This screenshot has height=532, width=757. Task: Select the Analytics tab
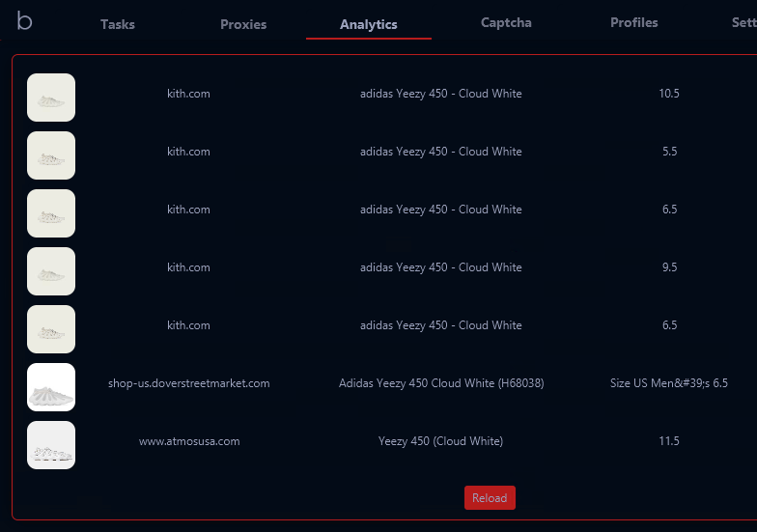click(x=369, y=24)
